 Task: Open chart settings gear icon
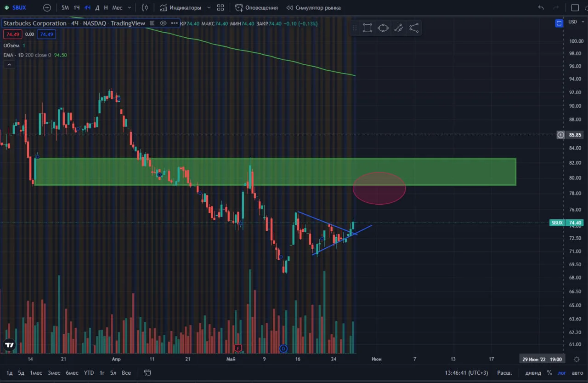tap(577, 359)
